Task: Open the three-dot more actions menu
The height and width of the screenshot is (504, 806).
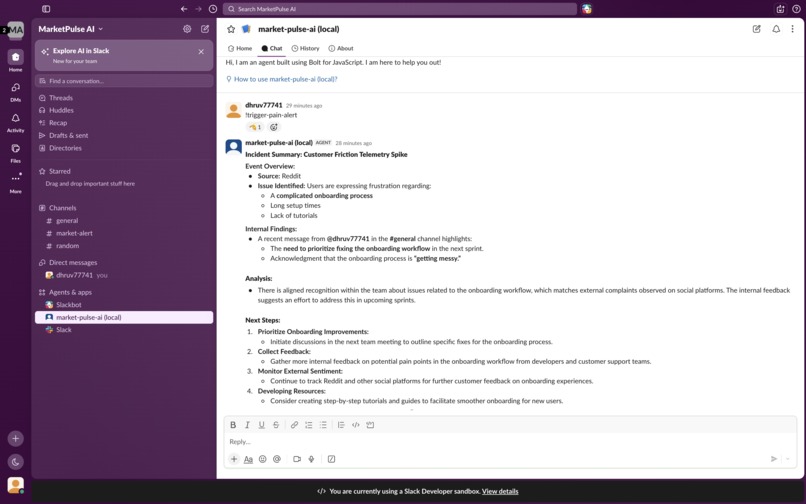Action: click(792, 29)
